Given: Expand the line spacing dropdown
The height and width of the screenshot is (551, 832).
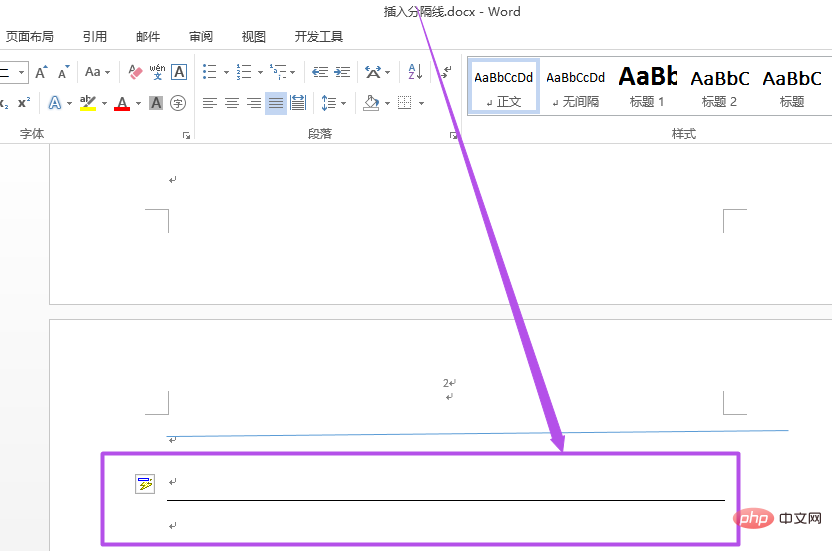Looking at the screenshot, I should pyautogui.click(x=343, y=103).
